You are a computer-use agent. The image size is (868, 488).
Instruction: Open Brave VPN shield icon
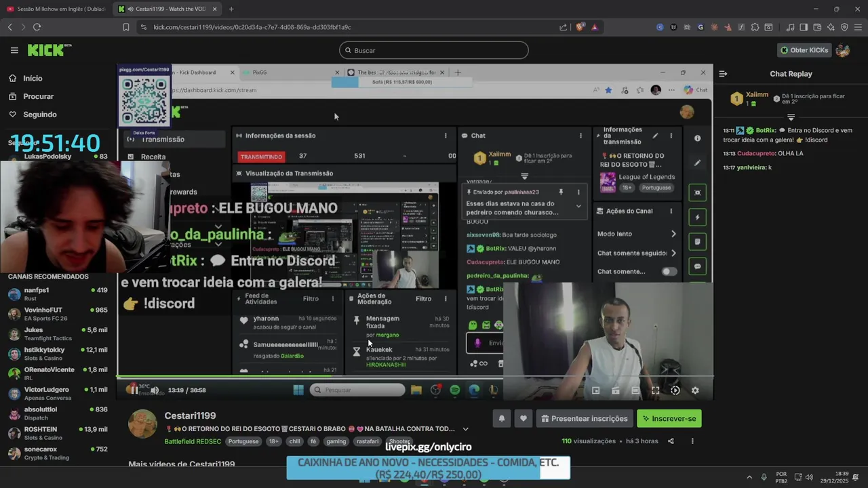[x=844, y=27]
